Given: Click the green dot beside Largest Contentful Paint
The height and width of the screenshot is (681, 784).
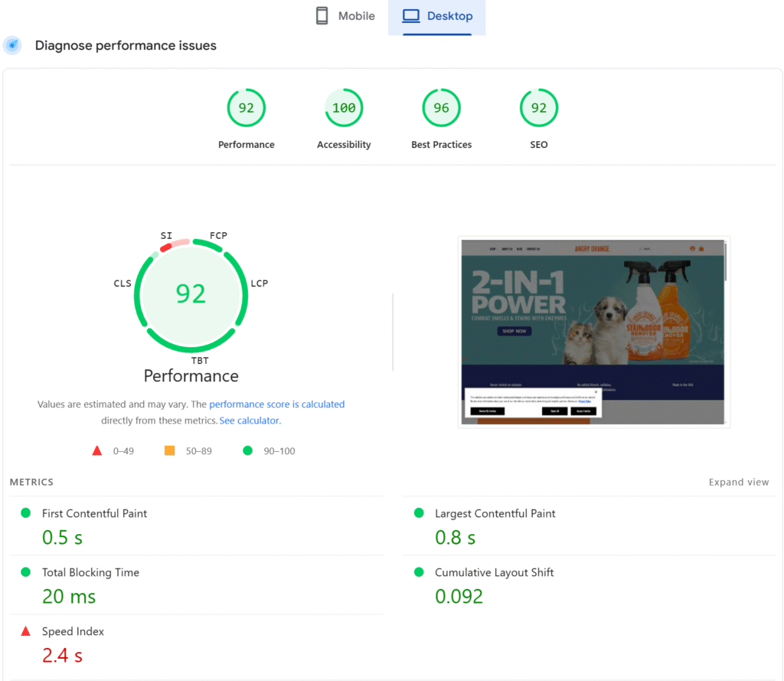Looking at the screenshot, I should pos(419,513).
